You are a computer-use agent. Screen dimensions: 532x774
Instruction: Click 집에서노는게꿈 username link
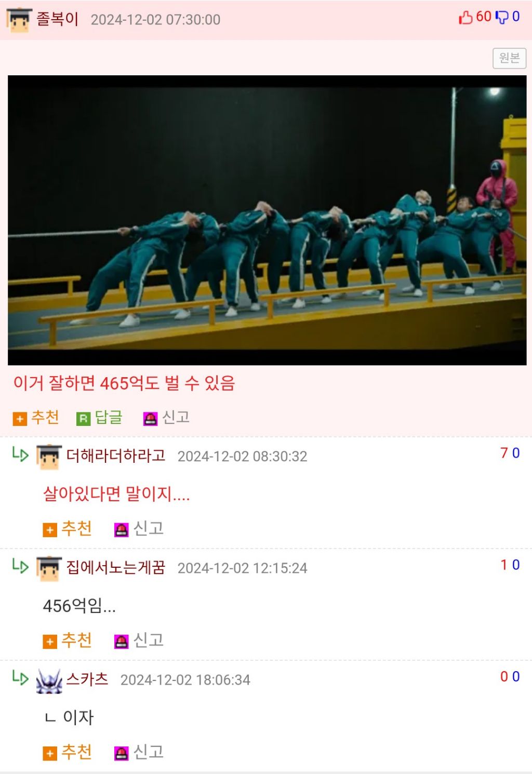click(116, 567)
